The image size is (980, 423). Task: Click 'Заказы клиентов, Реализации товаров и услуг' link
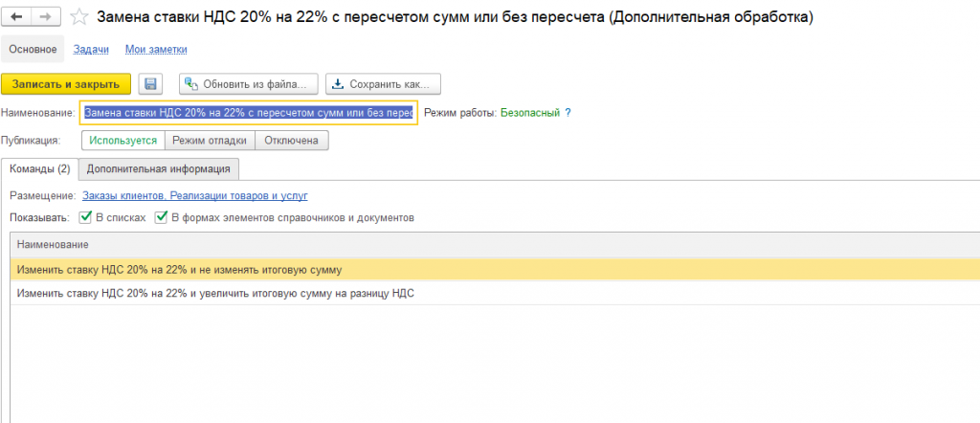(194, 195)
